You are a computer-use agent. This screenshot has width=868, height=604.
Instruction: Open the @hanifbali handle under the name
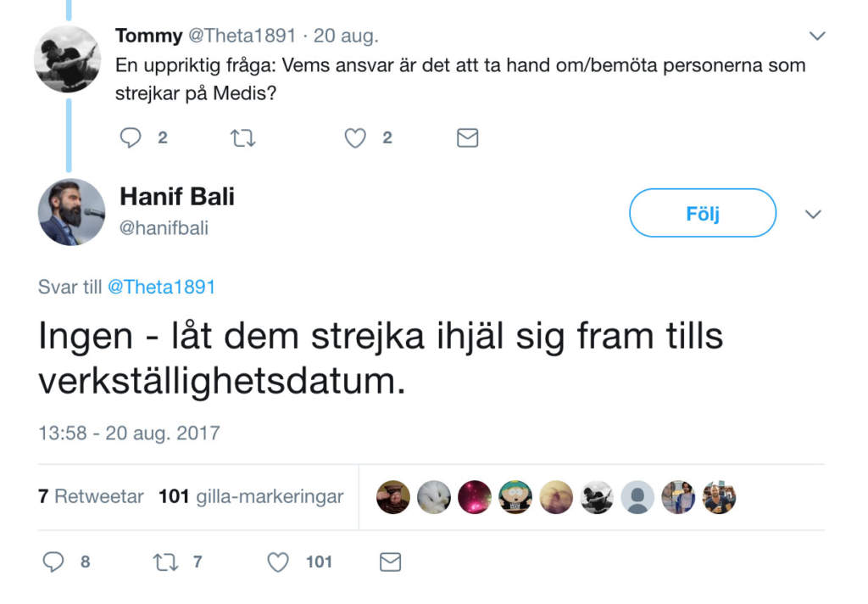(164, 227)
